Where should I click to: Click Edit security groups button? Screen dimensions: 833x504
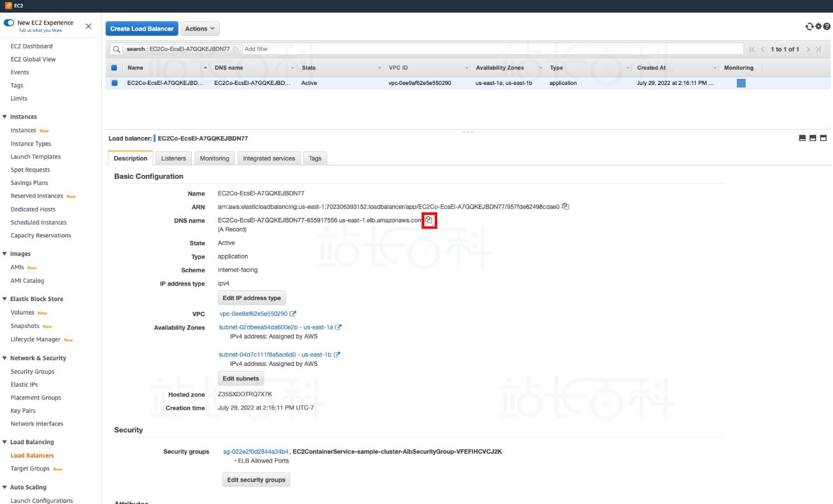point(256,479)
